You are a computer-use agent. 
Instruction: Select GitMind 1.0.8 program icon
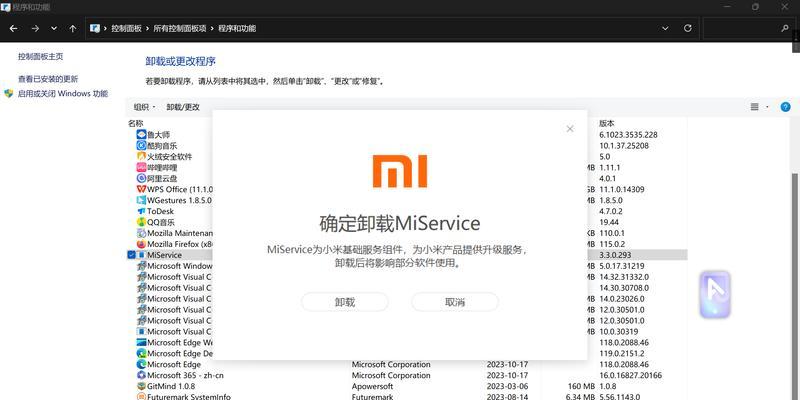[x=141, y=386]
